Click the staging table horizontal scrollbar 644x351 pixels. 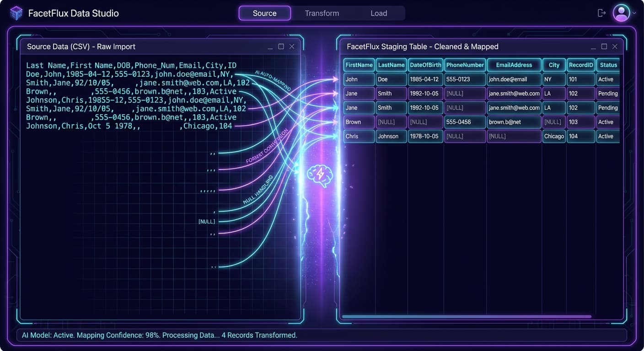pyautogui.click(x=467, y=316)
